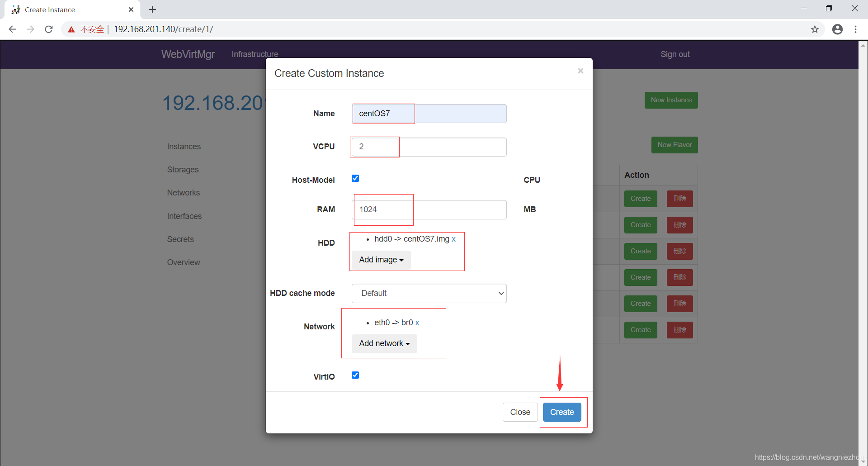Viewport: 868px width, 466px height.
Task: Click the URL in the address bar
Action: [x=163, y=29]
